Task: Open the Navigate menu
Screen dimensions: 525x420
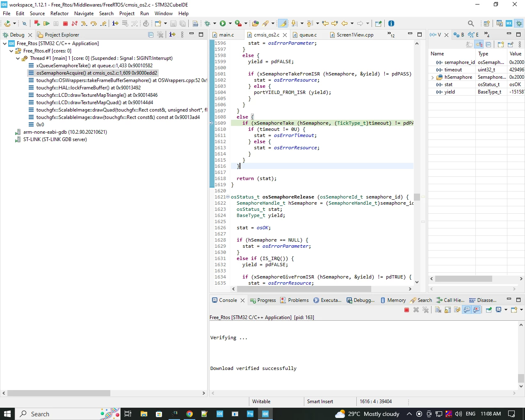Action: click(x=84, y=13)
